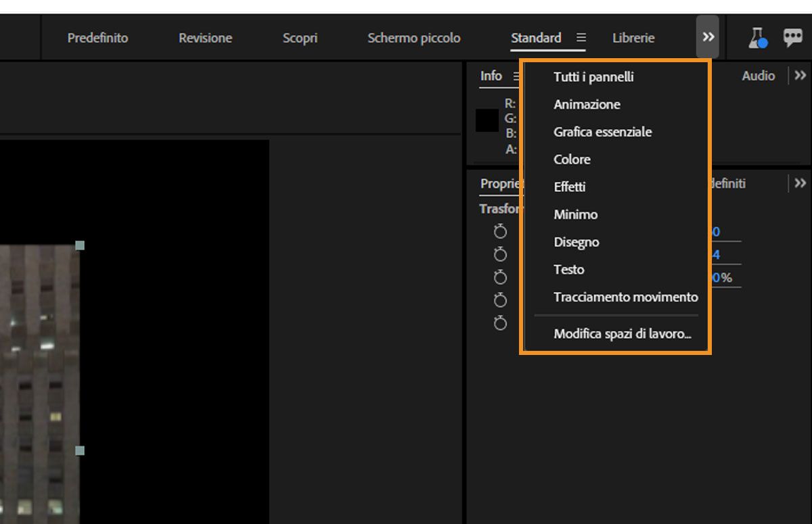Screen dimensions: 812x524
Task: Open the workspace overflow chevron button
Action: [708, 37]
